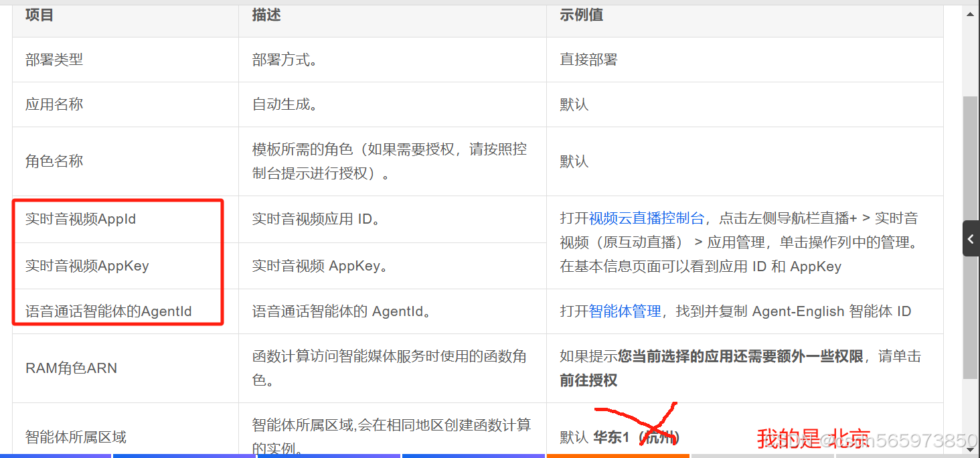The height and width of the screenshot is (458, 980).
Task: Click the 角色名称 cell
Action: [125, 161]
